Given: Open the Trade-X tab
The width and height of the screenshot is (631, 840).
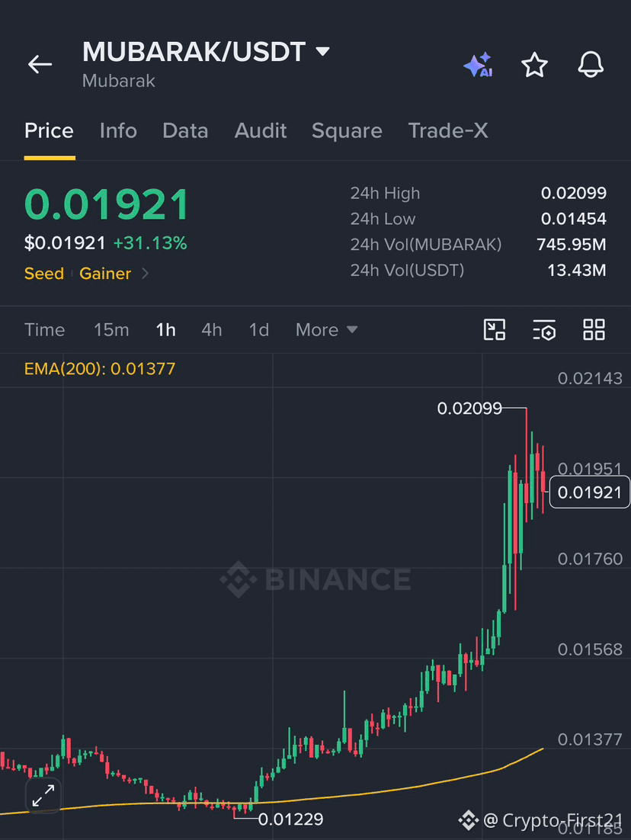Looking at the screenshot, I should tap(448, 130).
